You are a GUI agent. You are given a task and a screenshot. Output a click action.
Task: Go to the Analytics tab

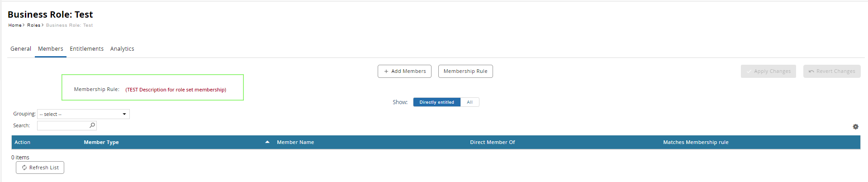coord(122,49)
